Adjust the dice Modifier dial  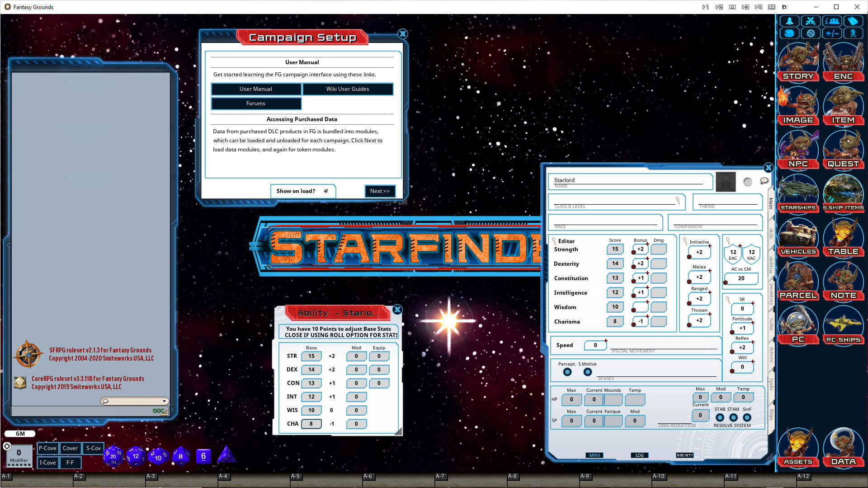pyautogui.click(x=19, y=453)
